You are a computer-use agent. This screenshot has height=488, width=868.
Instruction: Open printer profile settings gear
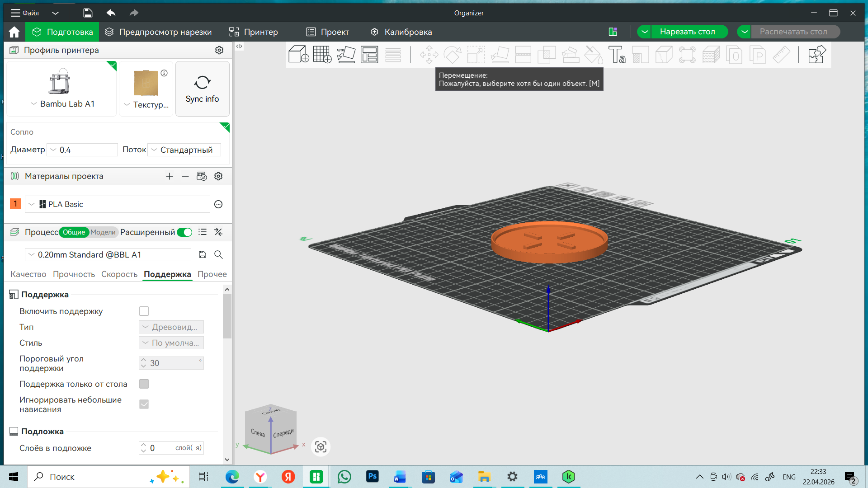coord(219,50)
